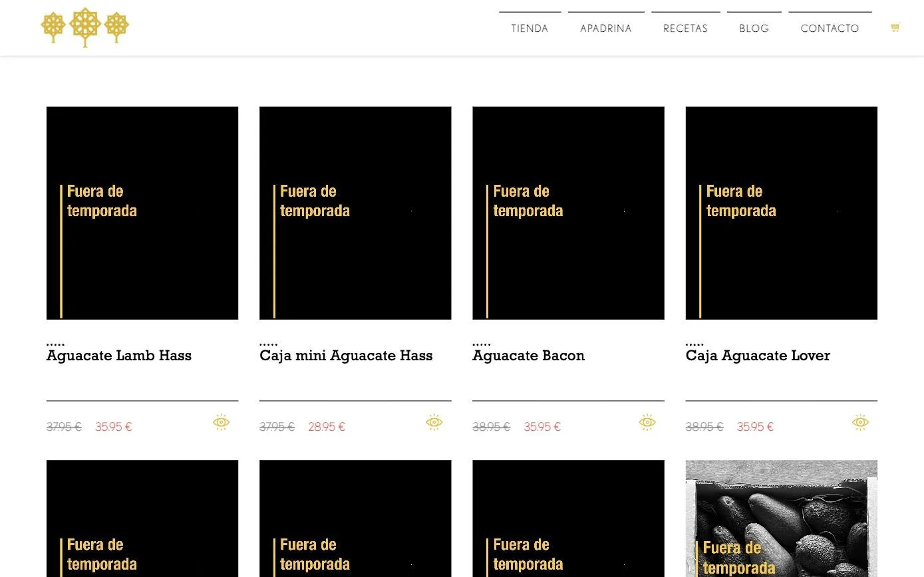
Task: Click the crossed-out 38.95 € of Caja Aguacate Lover
Action: click(x=704, y=427)
